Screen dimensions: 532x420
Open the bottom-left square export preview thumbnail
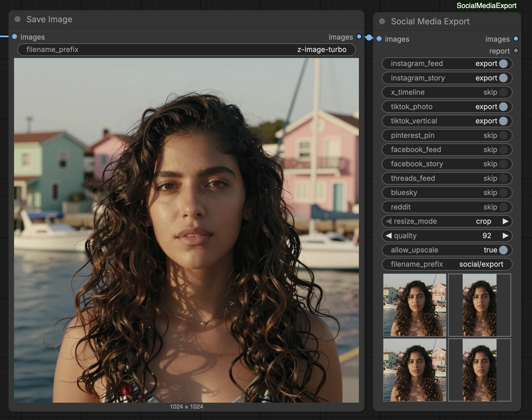pyautogui.click(x=415, y=370)
